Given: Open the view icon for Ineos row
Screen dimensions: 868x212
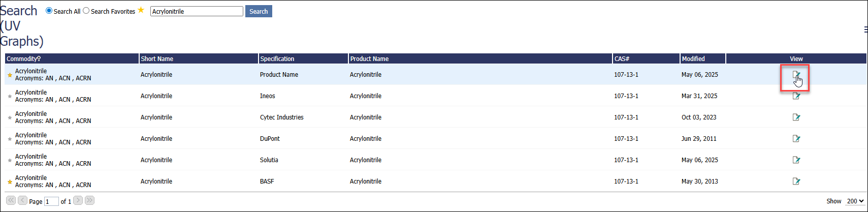Looking at the screenshot, I should (x=796, y=96).
